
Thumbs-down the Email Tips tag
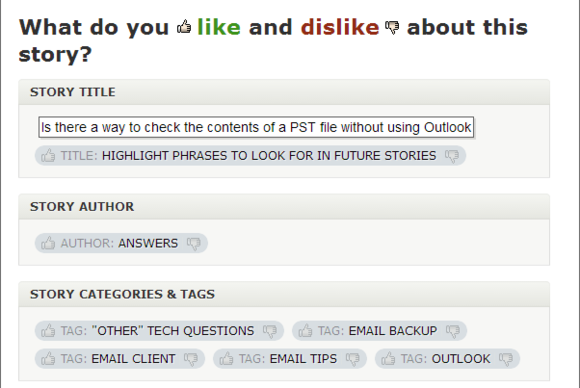(353, 359)
